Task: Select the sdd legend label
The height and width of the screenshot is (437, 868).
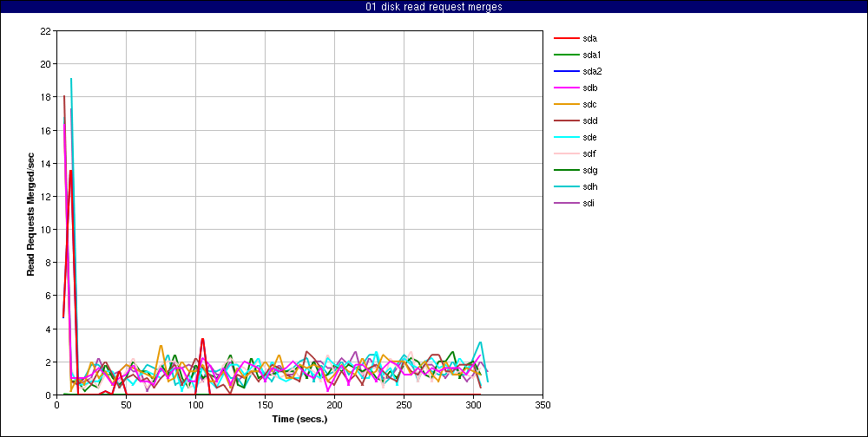Action: [589, 121]
